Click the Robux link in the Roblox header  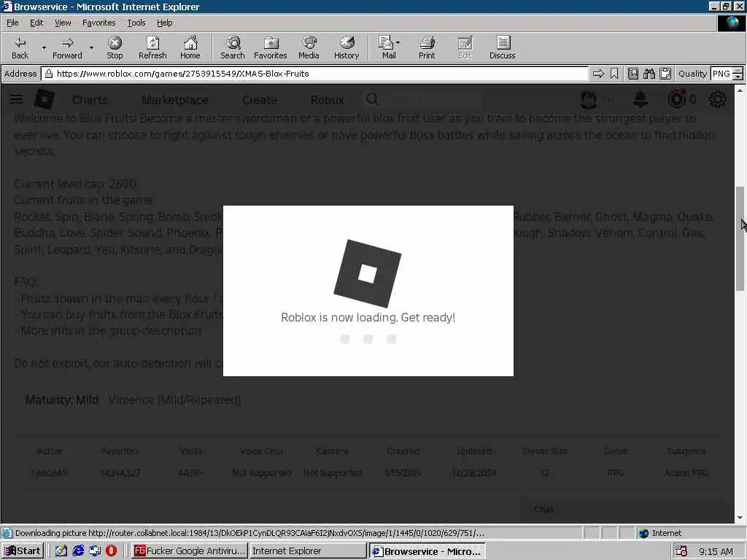328,100
